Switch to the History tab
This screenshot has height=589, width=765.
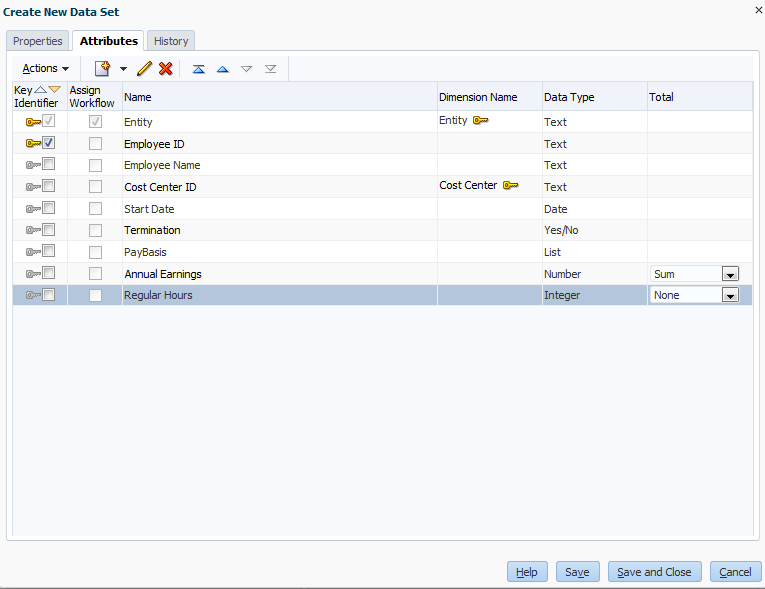171,41
